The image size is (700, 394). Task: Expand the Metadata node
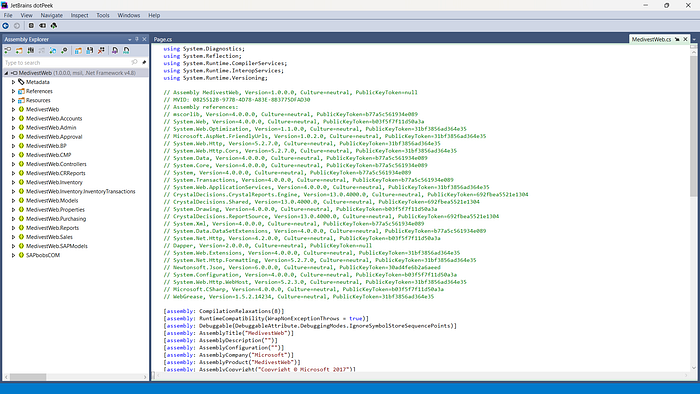click(x=13, y=82)
